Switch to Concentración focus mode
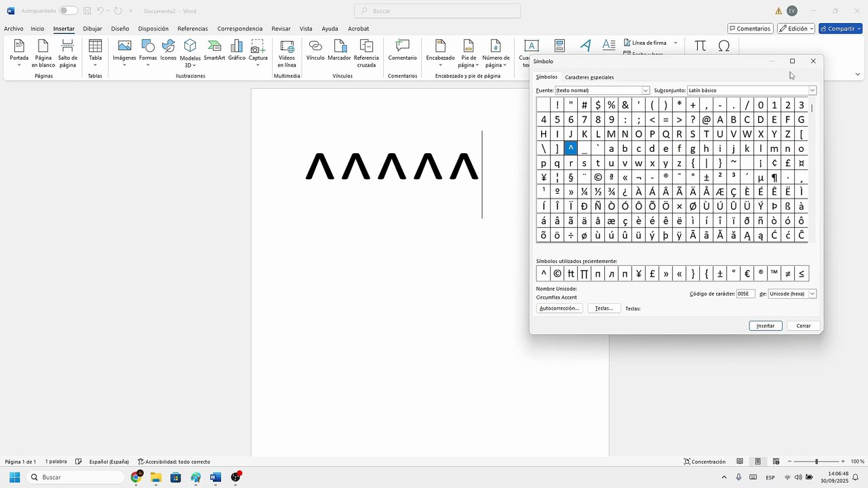 click(705, 462)
